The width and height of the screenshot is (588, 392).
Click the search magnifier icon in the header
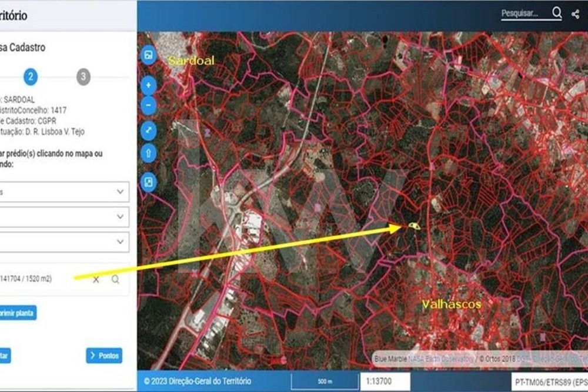pos(557,13)
